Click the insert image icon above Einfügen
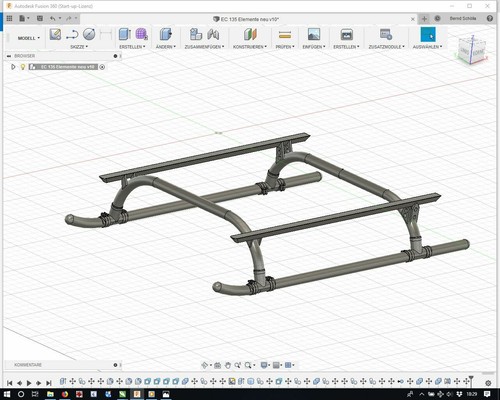Viewport: 500px width, 400px height. [314, 34]
